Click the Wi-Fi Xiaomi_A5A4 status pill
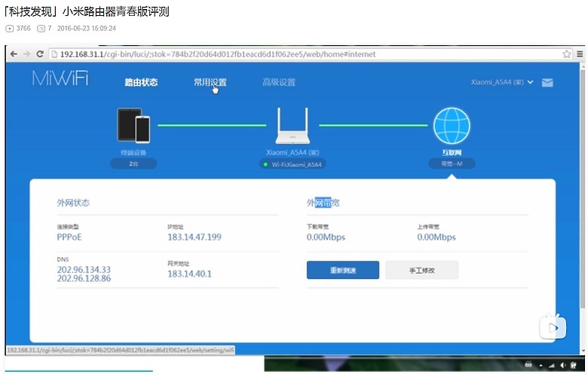This screenshot has height=374, width=588. (293, 164)
